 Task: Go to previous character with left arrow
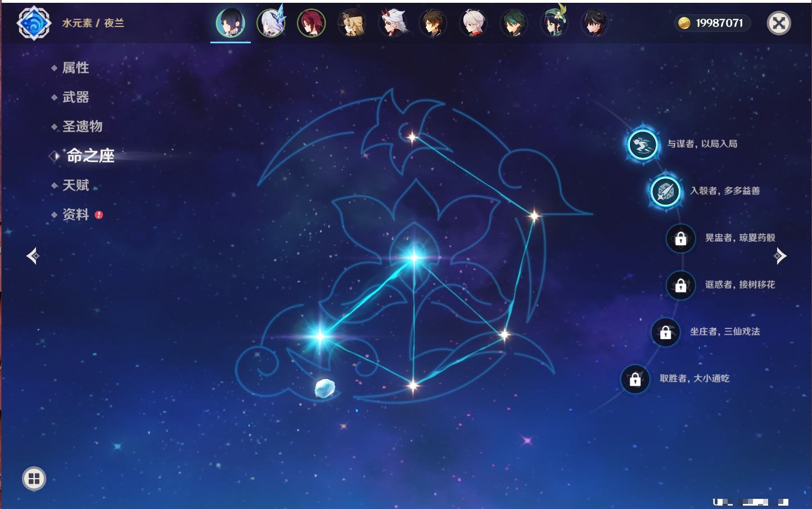[33, 256]
